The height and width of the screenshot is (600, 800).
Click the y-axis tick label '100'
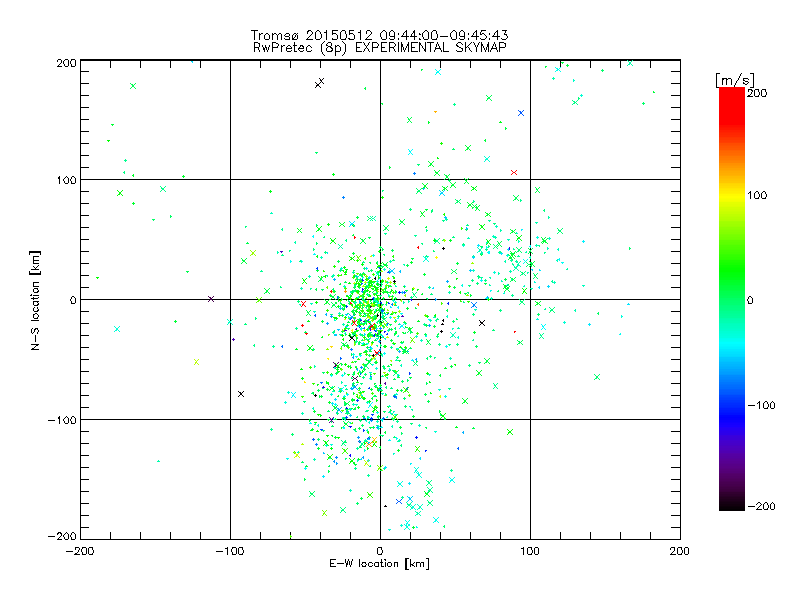coord(66,180)
